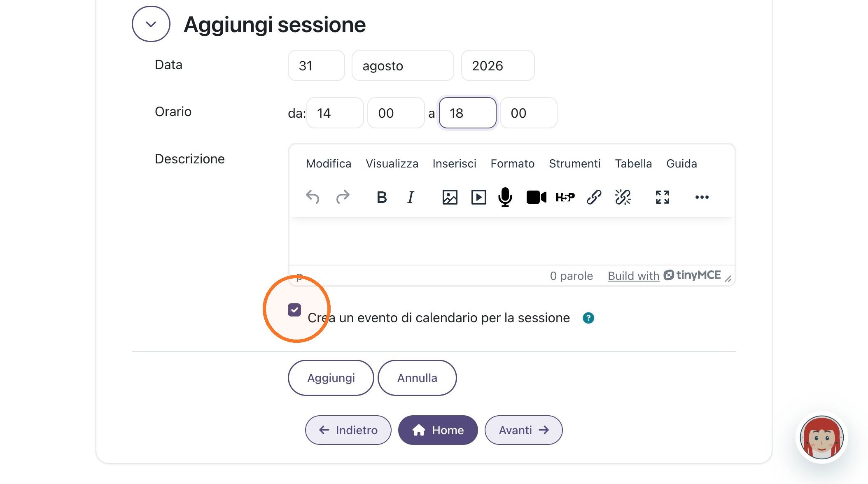Image resolution: width=868 pixels, height=484 pixels.
Task: Open the Inserisci menu
Action: pos(454,164)
